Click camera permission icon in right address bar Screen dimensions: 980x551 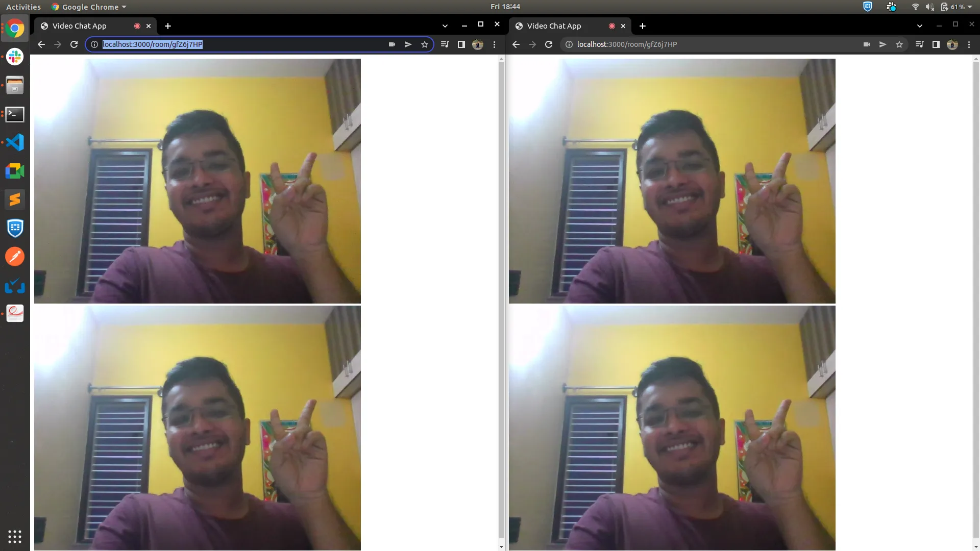pyautogui.click(x=867, y=44)
